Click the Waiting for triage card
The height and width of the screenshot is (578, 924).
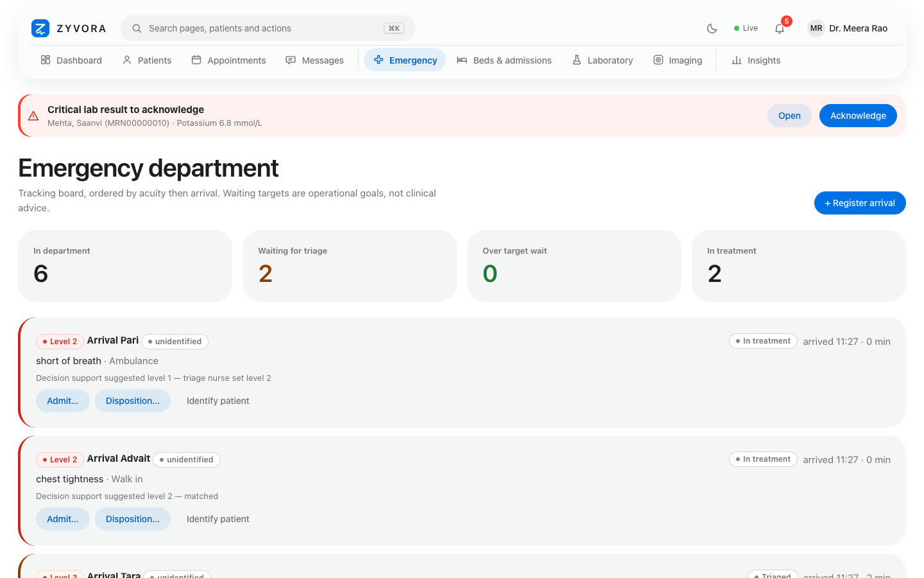click(x=350, y=266)
